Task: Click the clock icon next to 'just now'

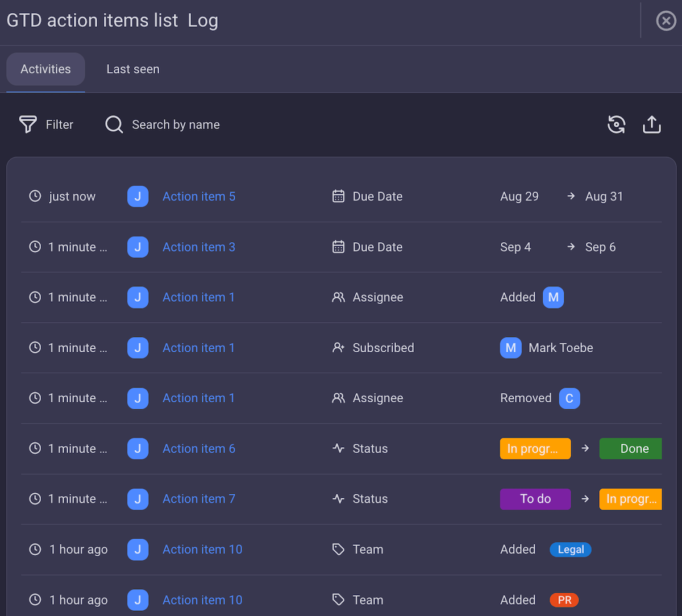Action: 35,196
